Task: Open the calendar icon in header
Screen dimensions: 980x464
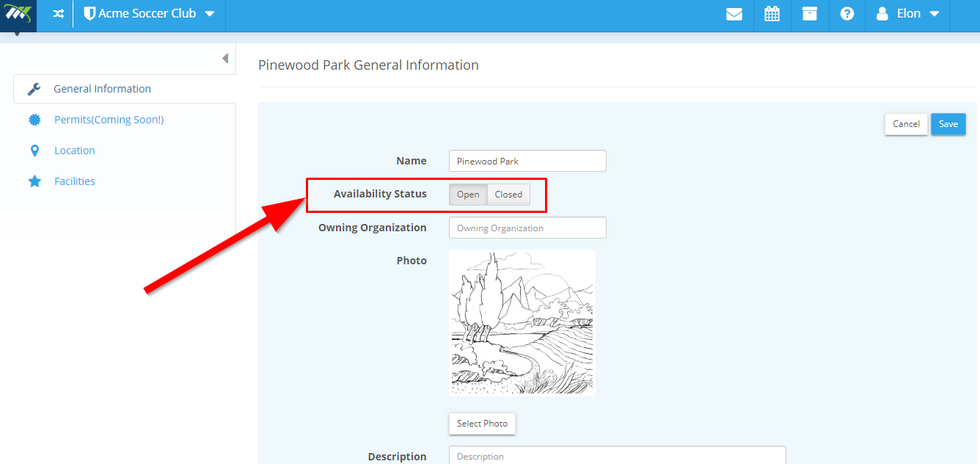Action: (772, 14)
